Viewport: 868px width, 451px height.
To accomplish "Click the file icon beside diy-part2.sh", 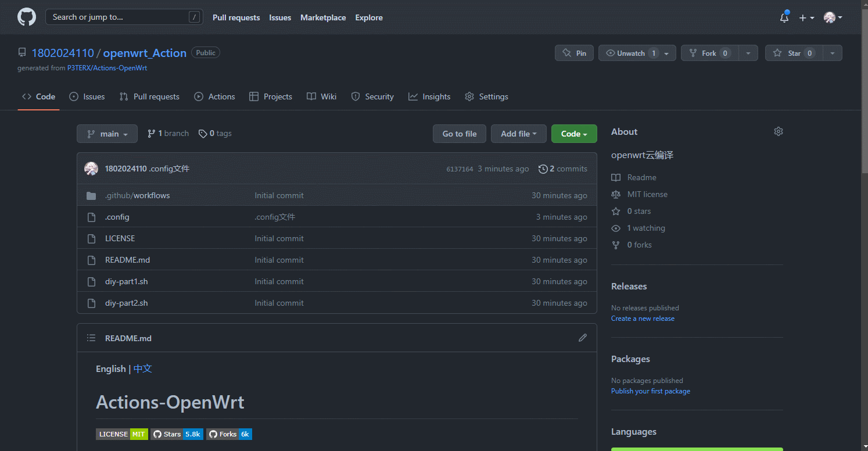I will 91,303.
